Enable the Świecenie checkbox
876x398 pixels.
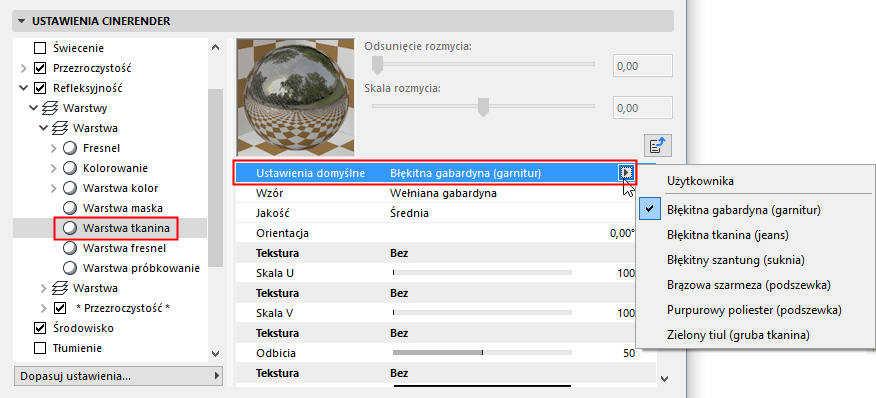point(40,48)
